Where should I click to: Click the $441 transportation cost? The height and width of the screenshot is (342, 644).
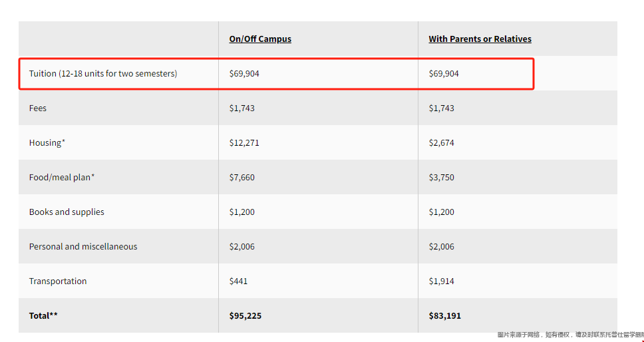point(238,281)
